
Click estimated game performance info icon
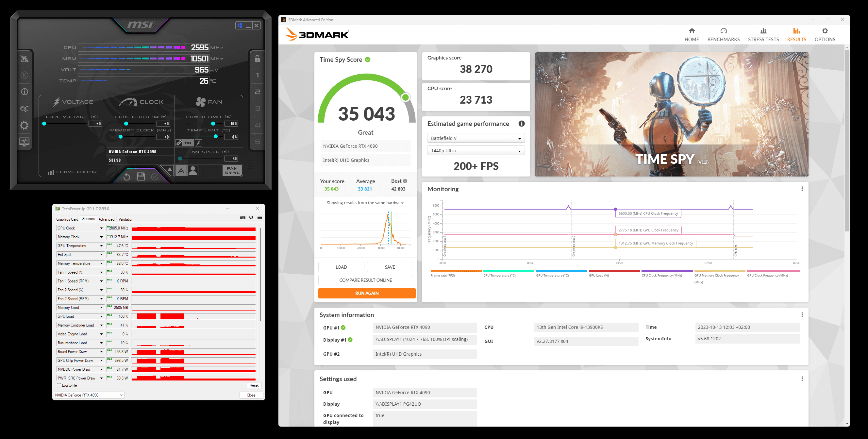coord(521,124)
